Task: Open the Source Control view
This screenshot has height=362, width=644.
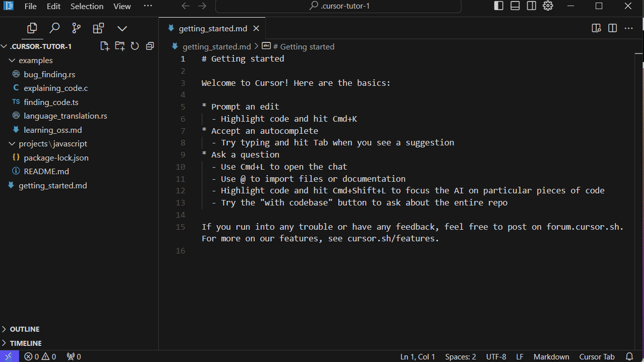Action: 76,28
